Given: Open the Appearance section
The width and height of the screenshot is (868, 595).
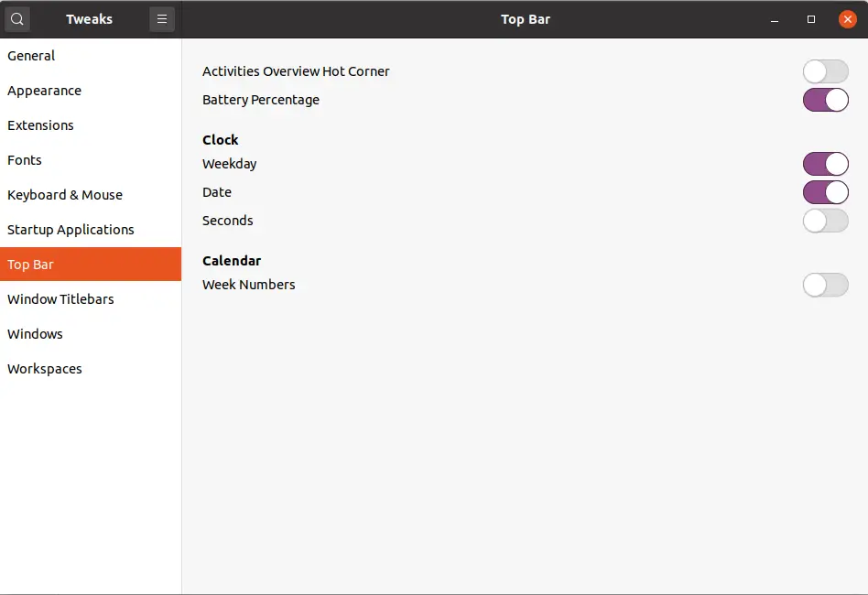Looking at the screenshot, I should click(x=91, y=91).
